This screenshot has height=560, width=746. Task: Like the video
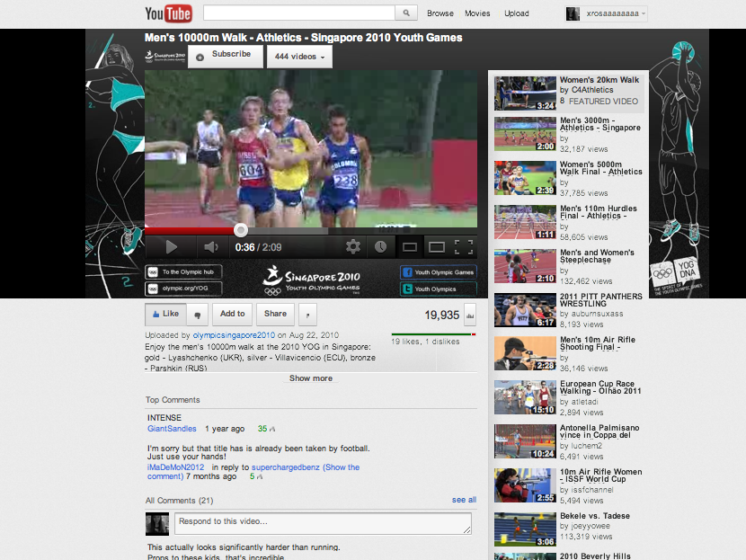pos(165,315)
